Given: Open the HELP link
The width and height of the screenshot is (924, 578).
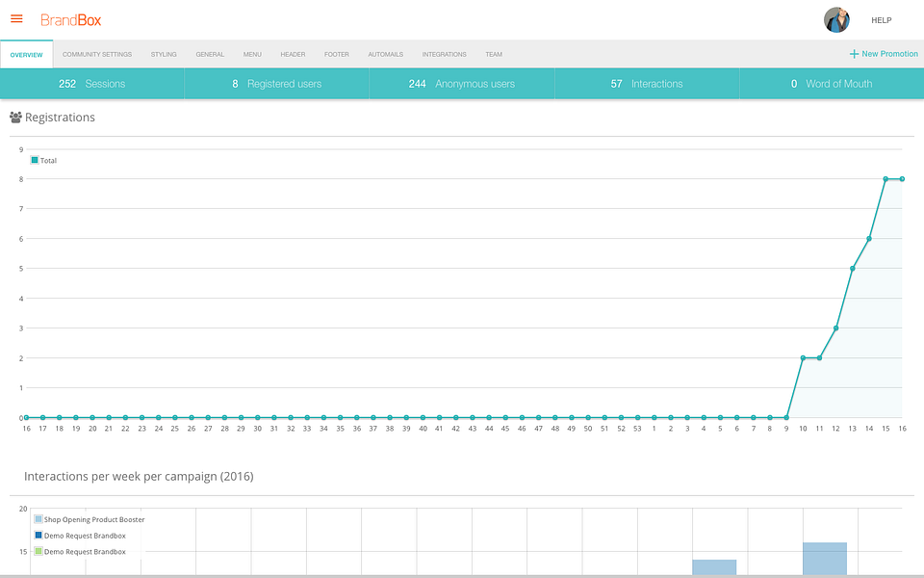Looking at the screenshot, I should 881,20.
